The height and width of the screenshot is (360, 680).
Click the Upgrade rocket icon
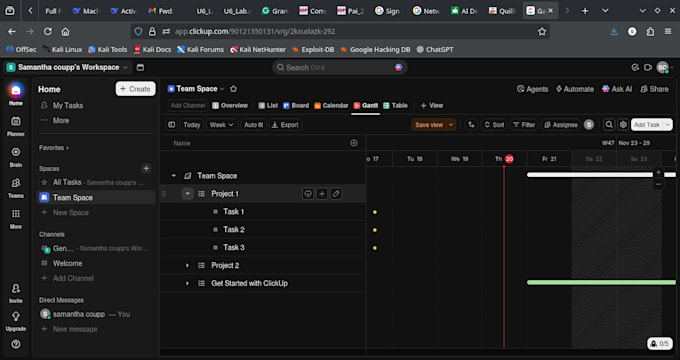click(16, 321)
